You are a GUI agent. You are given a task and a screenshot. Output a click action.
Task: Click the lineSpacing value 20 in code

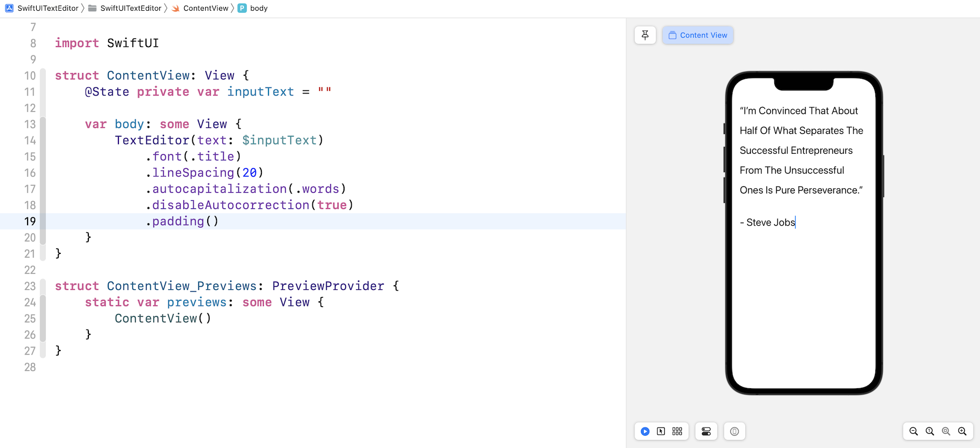point(250,173)
